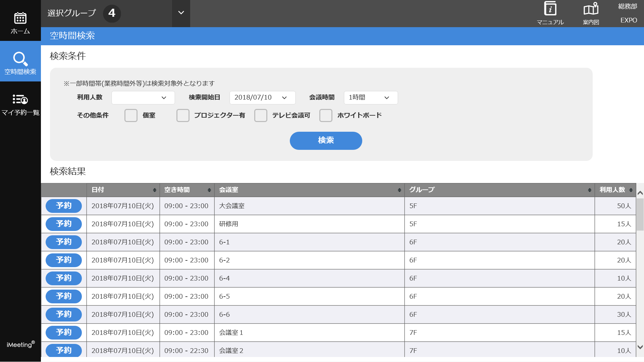Click 予約 for the 研修用 room
This screenshot has width=644, height=362.
click(x=64, y=224)
